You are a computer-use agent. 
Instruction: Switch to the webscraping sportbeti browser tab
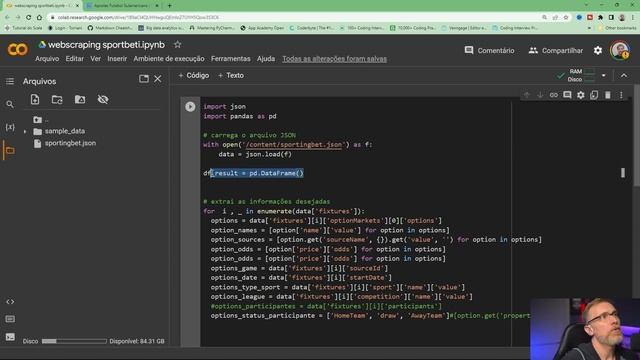tap(42, 6)
